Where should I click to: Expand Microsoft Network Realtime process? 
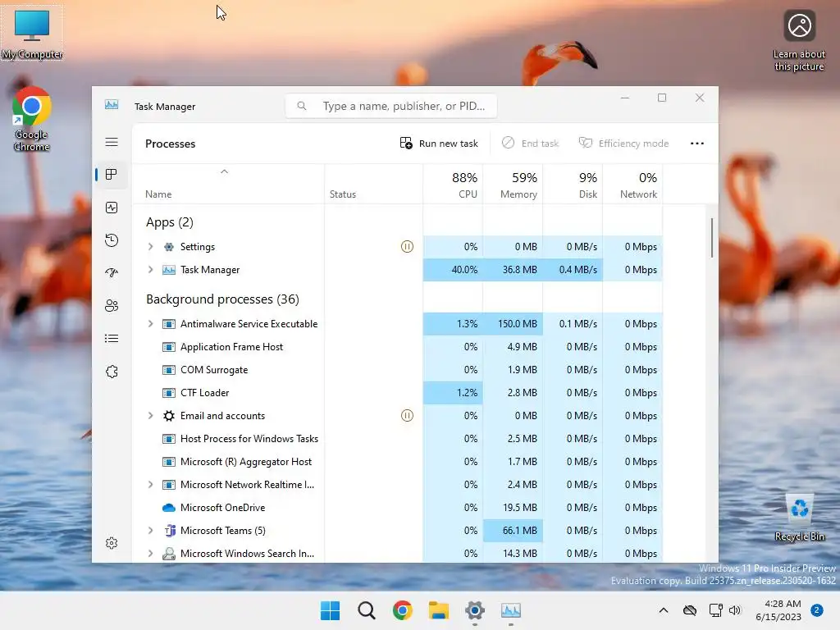[151, 484]
